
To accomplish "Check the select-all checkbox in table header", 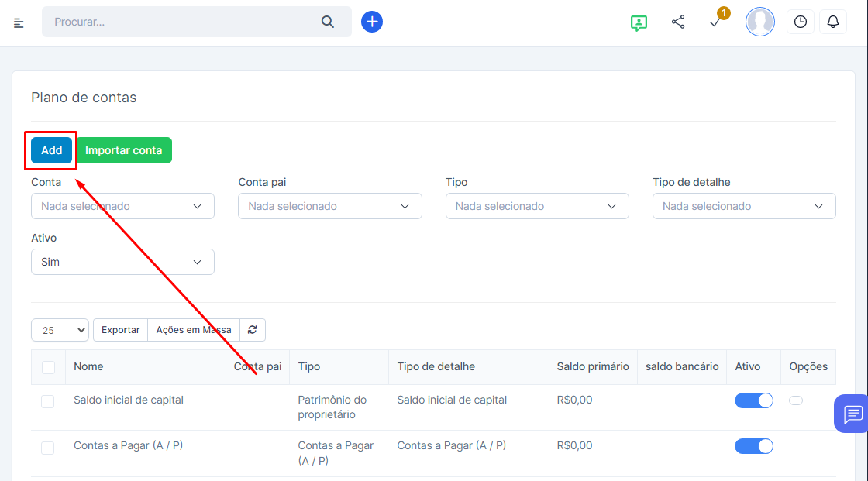I will coord(48,367).
